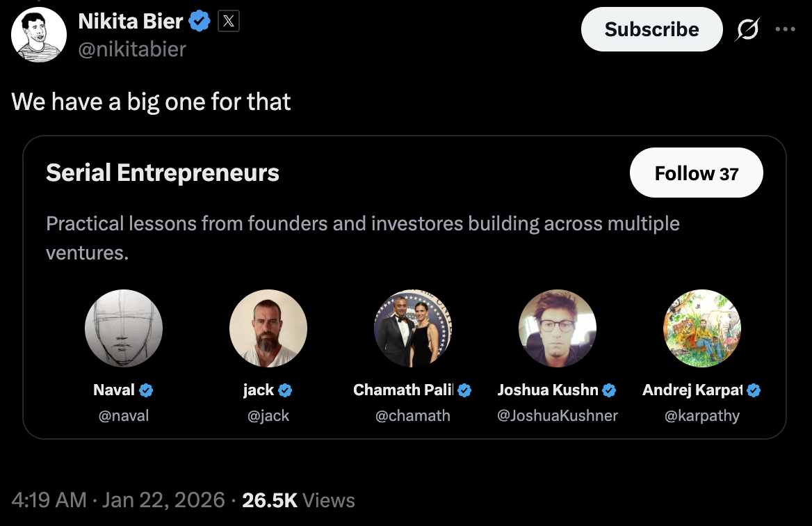Click the Grok slash-circle icon
Screen dimensions: 812x526
click(747, 29)
